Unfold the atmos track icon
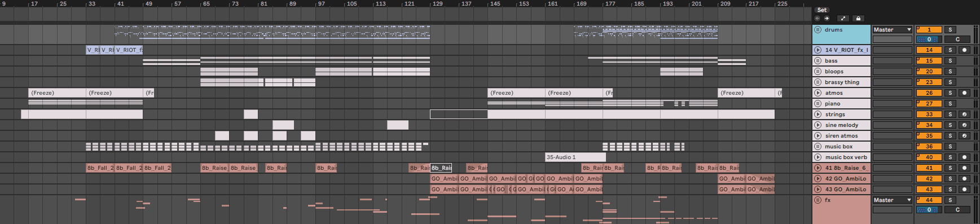This screenshot has height=224, width=980. tap(818, 93)
